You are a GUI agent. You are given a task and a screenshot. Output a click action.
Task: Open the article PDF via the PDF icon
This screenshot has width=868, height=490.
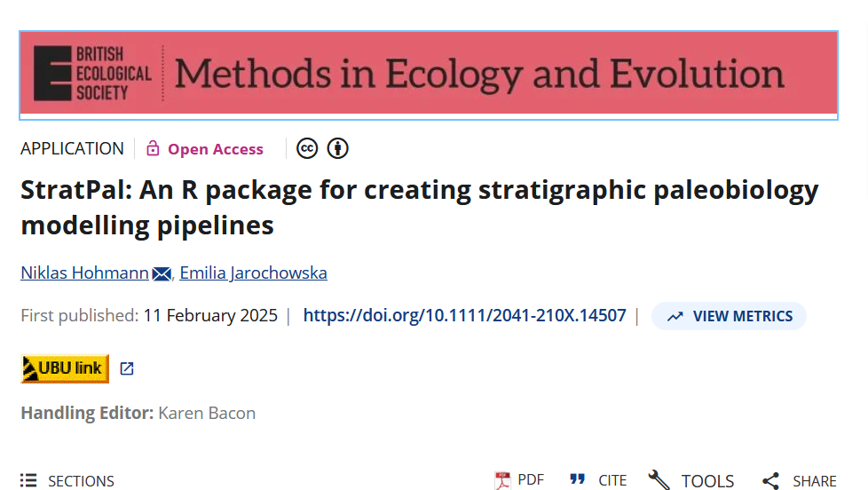pos(503,480)
